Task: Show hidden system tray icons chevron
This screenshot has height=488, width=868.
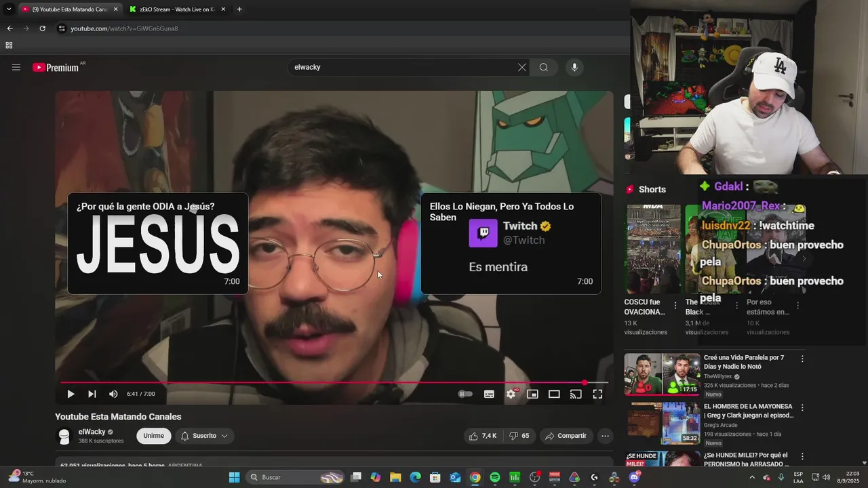Action: click(751, 477)
